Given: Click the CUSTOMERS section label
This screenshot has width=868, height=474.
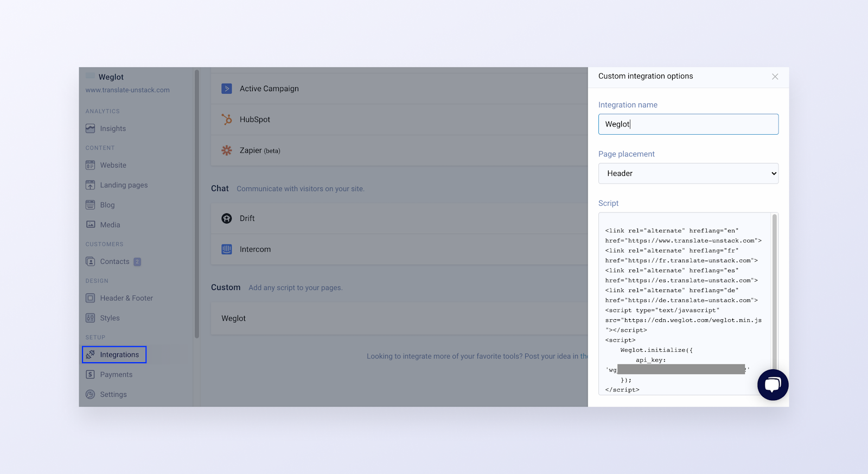Looking at the screenshot, I should (104, 244).
